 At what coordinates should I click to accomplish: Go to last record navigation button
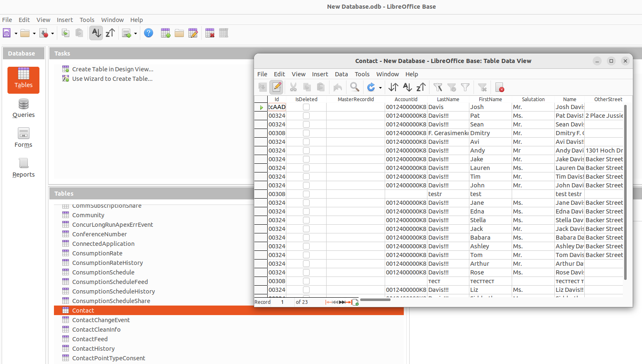[x=349, y=302]
